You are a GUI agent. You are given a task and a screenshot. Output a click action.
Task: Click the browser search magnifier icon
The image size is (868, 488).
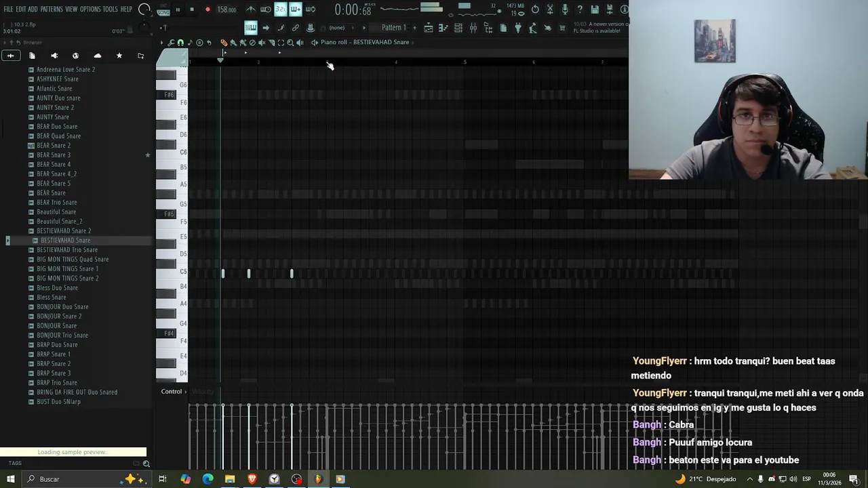pos(146,464)
